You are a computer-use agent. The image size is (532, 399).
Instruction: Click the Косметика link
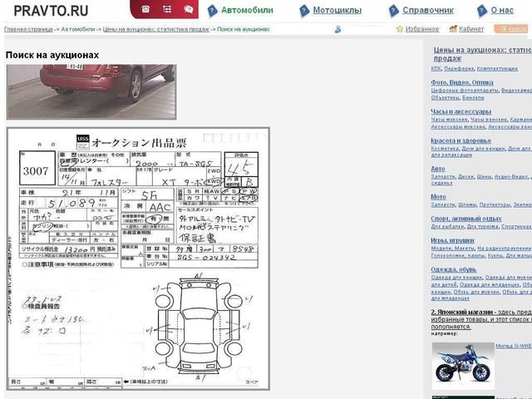(445, 149)
